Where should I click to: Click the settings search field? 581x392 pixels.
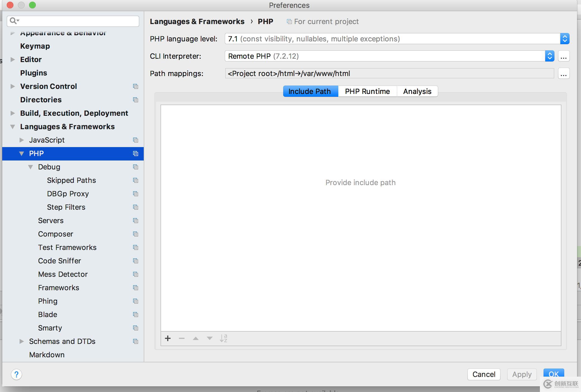(73, 21)
